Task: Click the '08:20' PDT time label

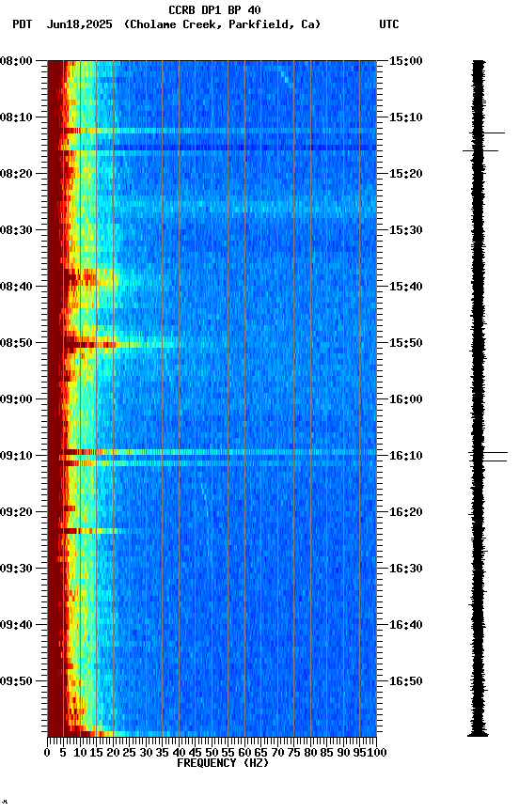Action: click(x=16, y=174)
